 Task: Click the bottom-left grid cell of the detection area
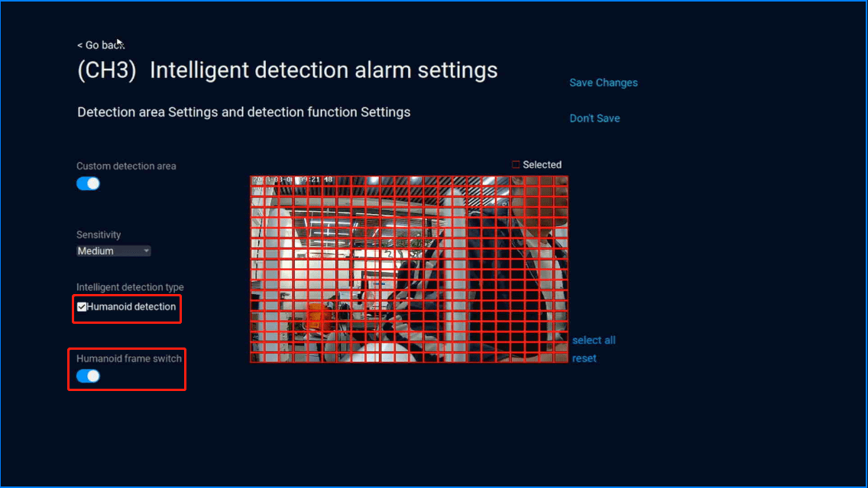point(257,356)
